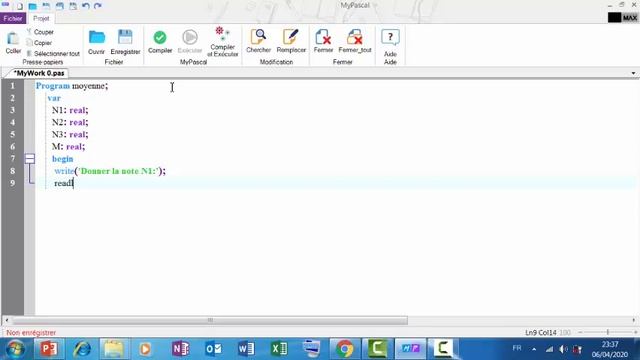The width and height of the screenshot is (640, 360).
Task: Switch to the Projet ribbon tab
Action: [x=41, y=18]
